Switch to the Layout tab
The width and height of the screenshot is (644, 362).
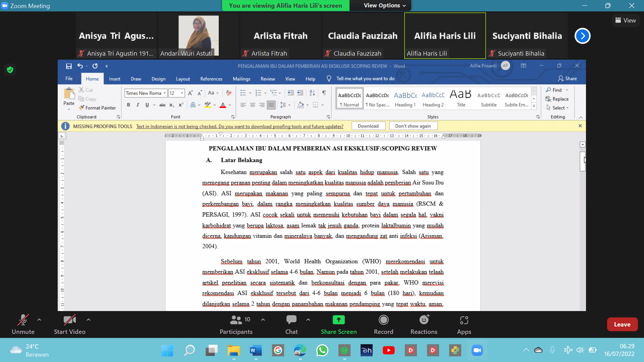183,79
